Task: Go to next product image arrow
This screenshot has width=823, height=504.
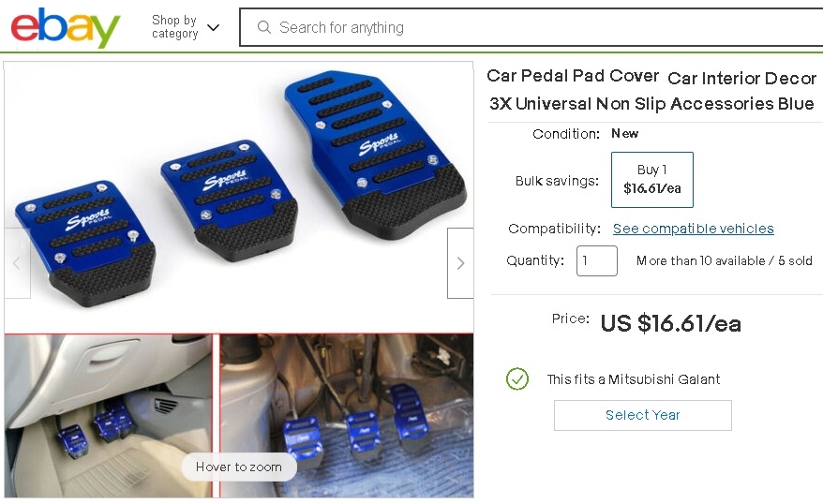Action: [460, 262]
